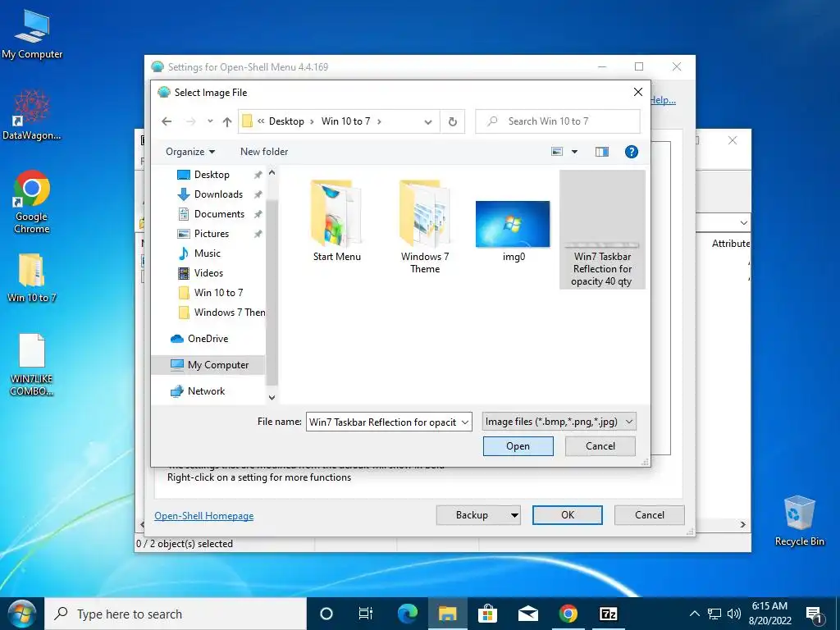
Task: Open Recycle Bin on desktop
Action: [799, 521]
